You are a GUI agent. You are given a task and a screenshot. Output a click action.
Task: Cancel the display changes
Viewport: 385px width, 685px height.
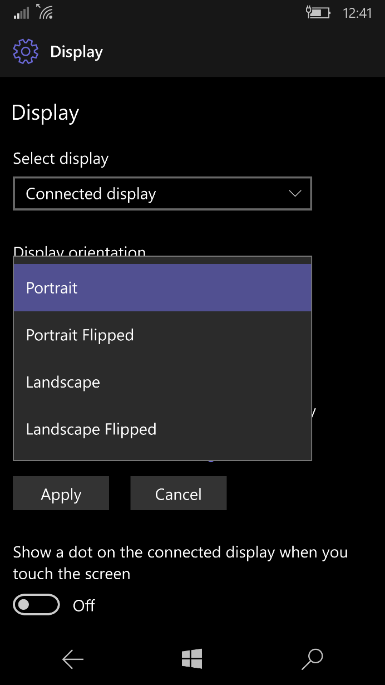coord(178,493)
